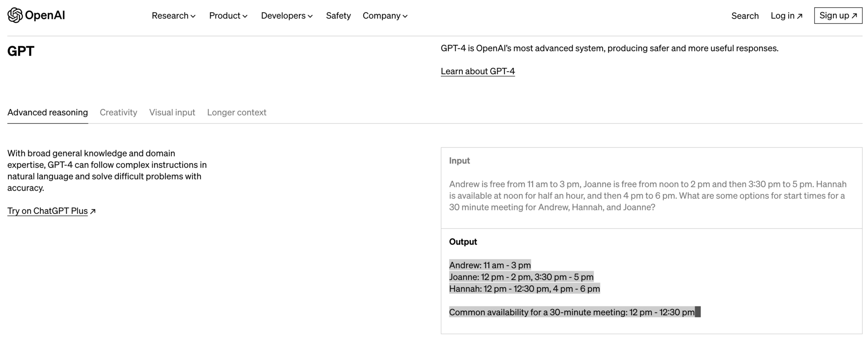Click the Log in external arrow icon

(x=800, y=16)
